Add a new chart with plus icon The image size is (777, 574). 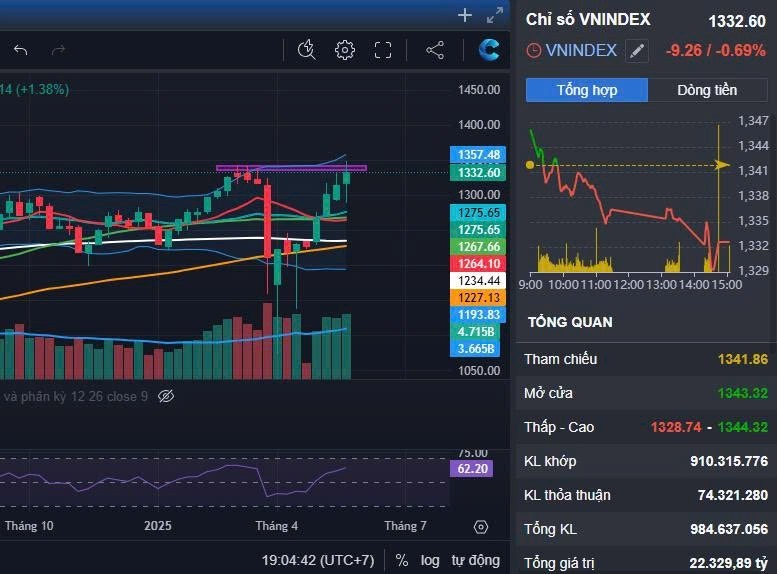(x=465, y=15)
